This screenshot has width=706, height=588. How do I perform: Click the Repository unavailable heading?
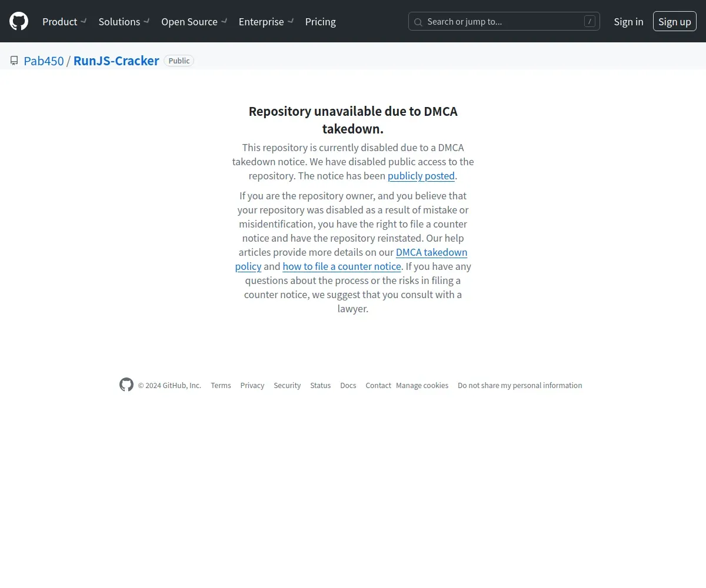(x=353, y=120)
